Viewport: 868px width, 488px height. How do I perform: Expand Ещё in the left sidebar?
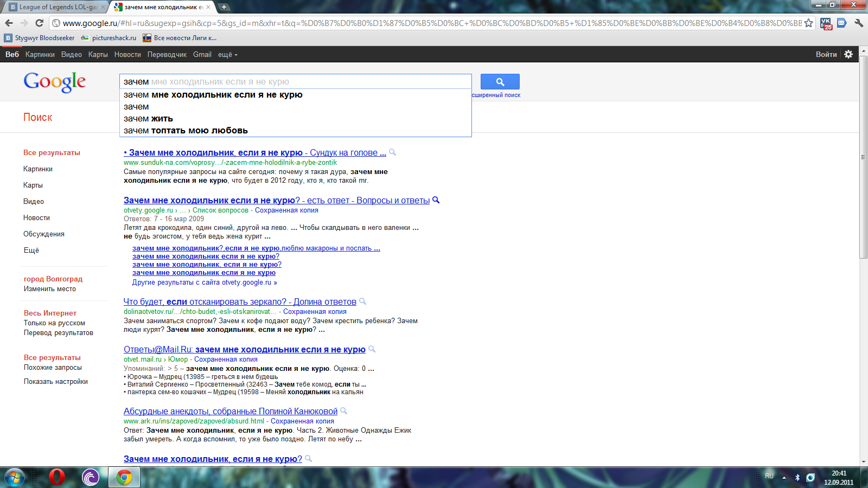[x=31, y=250]
